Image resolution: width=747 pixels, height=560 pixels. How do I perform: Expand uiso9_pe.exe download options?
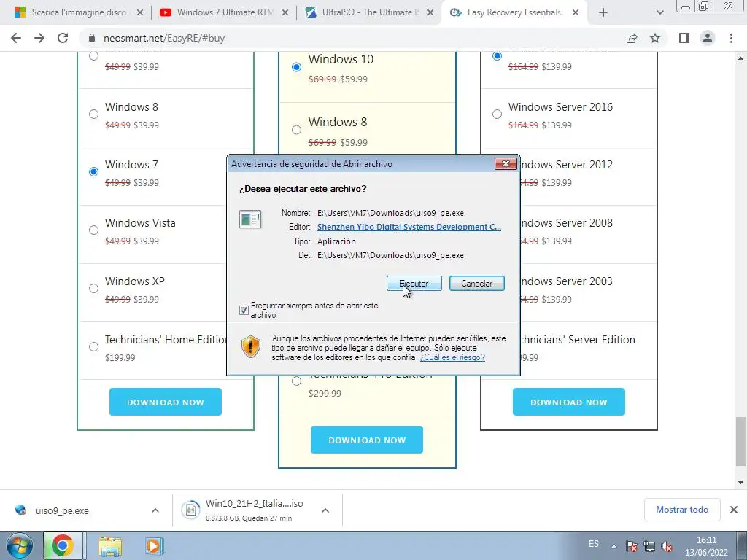click(x=155, y=510)
